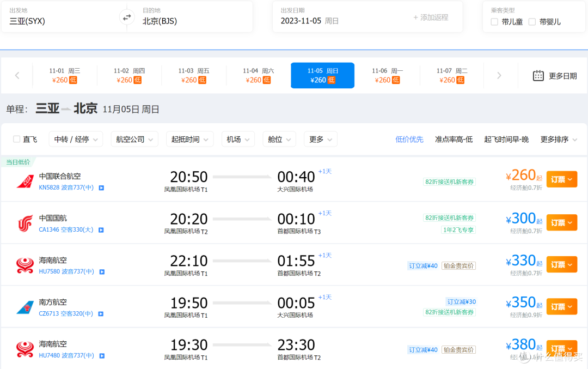This screenshot has height=369, width=588.
Task: Check the 带婴儿 checkbox
Action: coord(532,22)
